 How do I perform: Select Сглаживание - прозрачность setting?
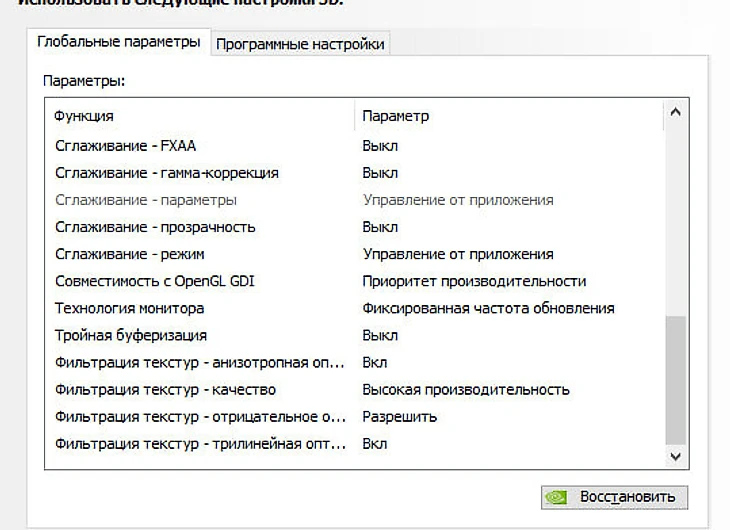click(x=155, y=227)
